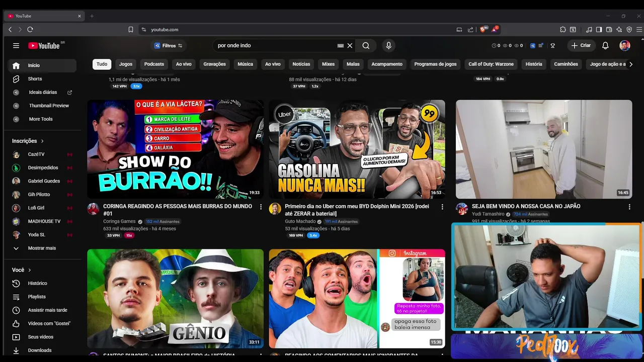Open options menu for Coringa video
644x362 pixels.
(x=261, y=207)
